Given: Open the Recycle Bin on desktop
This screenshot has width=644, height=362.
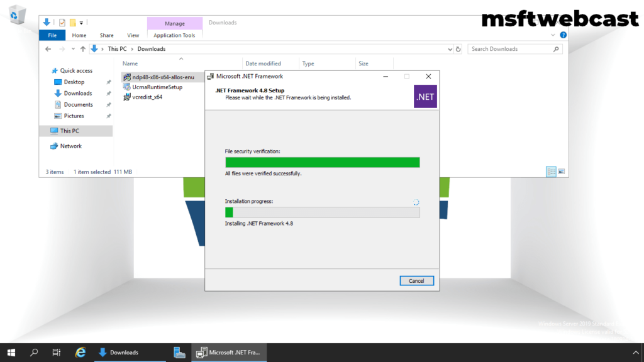Looking at the screenshot, I should tap(17, 15).
